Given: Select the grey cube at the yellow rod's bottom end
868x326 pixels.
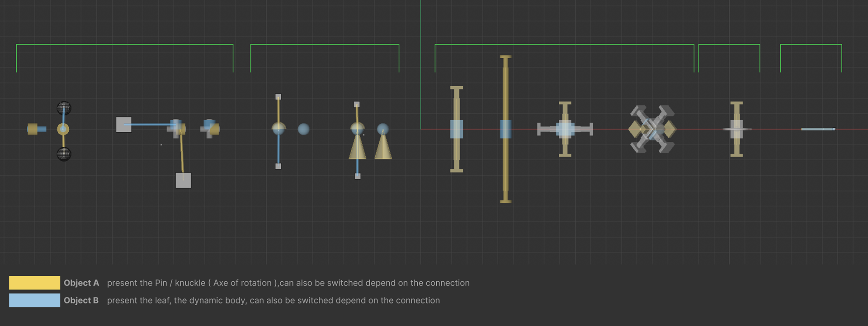Looking at the screenshot, I should coord(183,180).
